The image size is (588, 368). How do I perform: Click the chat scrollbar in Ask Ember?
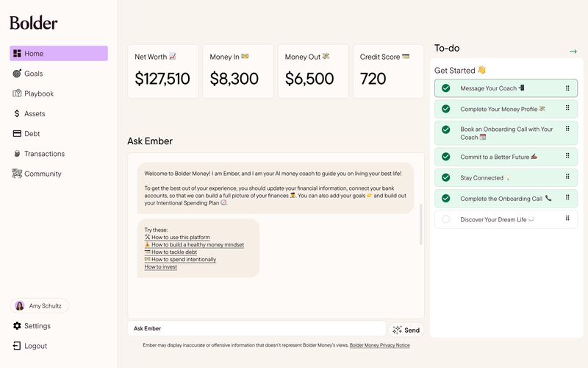coord(420,224)
